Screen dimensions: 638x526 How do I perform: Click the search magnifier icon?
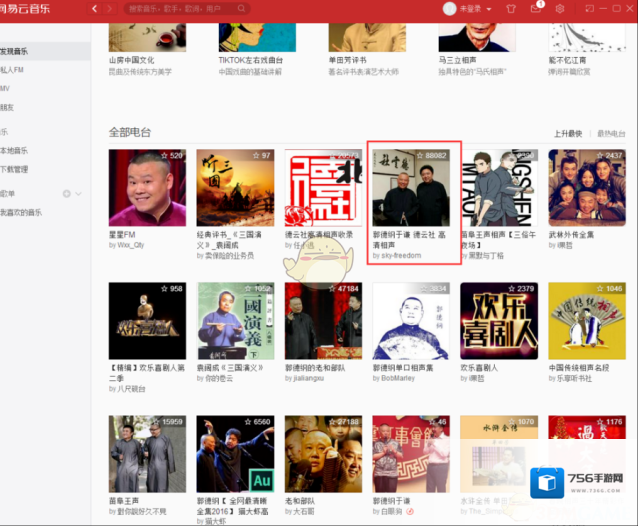click(x=133, y=9)
